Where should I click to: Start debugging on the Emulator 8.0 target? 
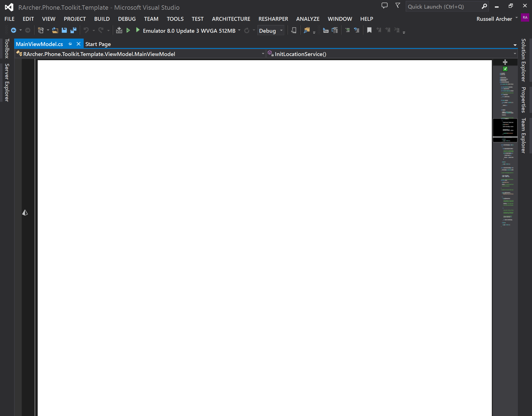[x=138, y=30]
